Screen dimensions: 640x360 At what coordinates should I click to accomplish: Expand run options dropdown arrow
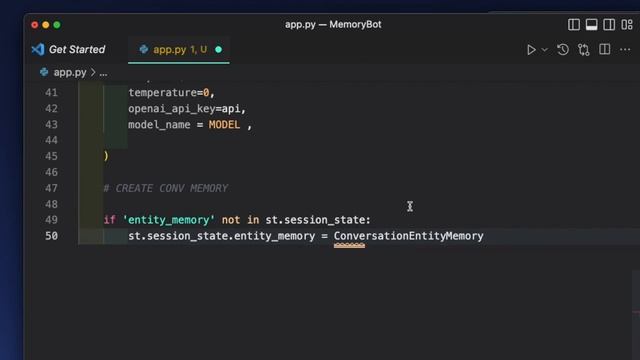[544, 50]
